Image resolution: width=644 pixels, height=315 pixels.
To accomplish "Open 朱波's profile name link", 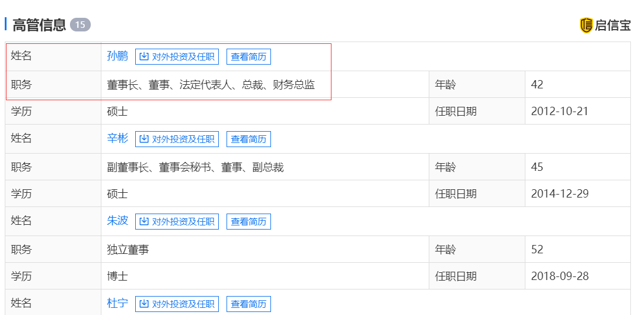I will 117,221.
